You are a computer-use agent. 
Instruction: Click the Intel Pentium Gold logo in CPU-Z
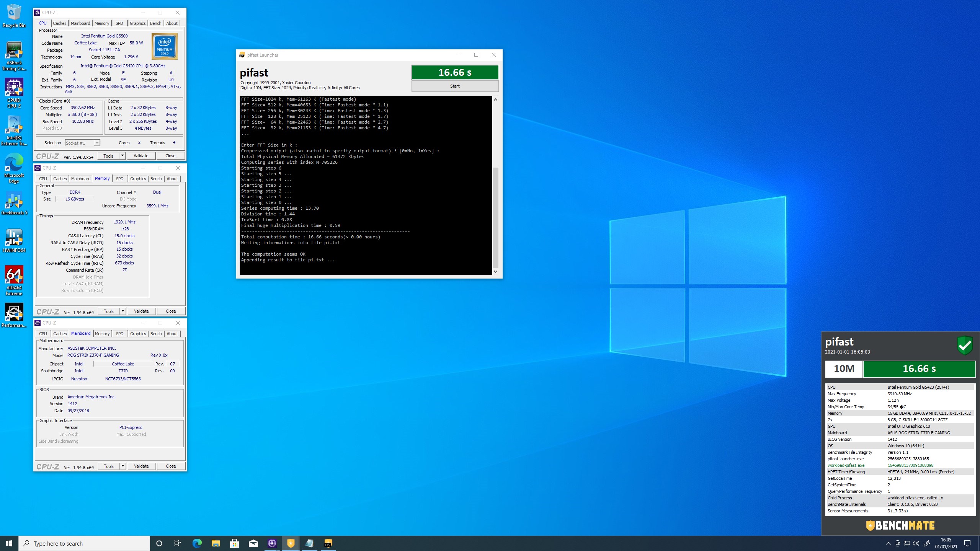click(x=165, y=46)
